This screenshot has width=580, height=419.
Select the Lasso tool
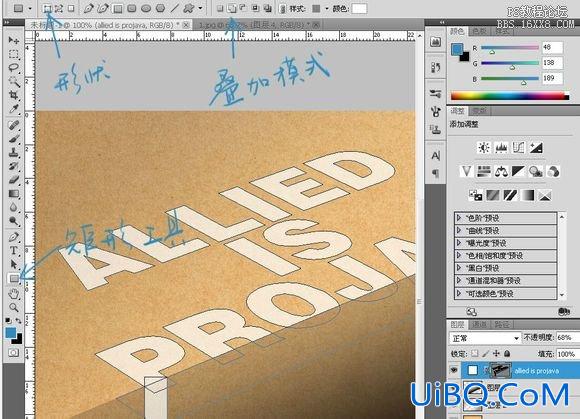[14, 68]
